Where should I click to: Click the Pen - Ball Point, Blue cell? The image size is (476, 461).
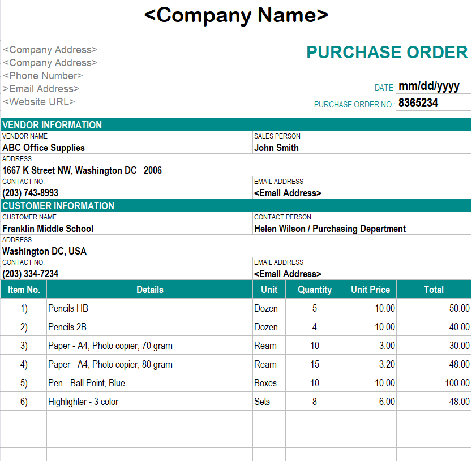coord(149,383)
